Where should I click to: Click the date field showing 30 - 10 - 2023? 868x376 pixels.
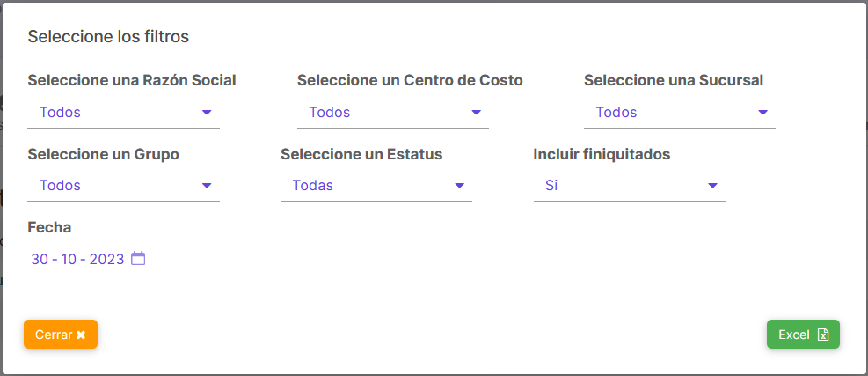tap(88, 259)
